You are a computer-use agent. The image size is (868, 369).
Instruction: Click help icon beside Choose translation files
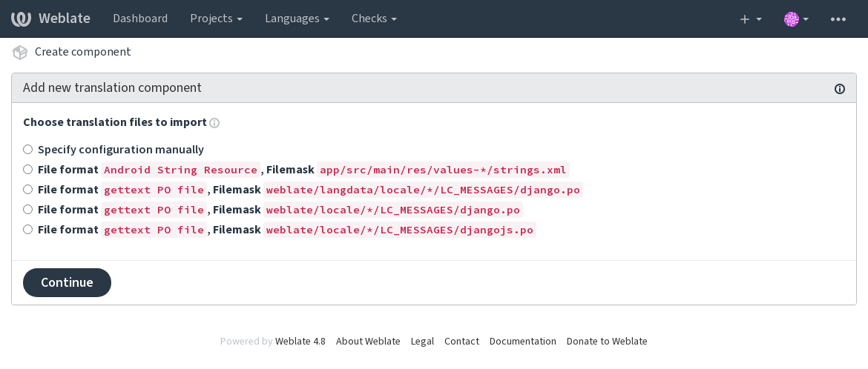point(215,123)
